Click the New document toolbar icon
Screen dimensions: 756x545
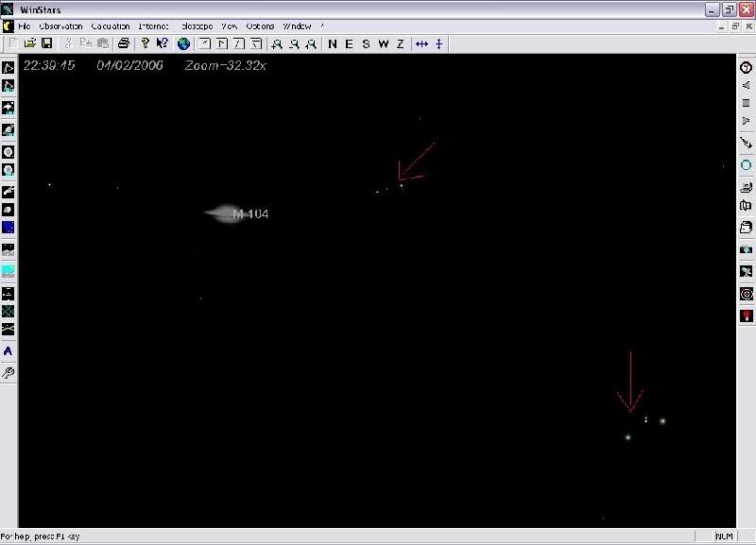click(x=13, y=43)
